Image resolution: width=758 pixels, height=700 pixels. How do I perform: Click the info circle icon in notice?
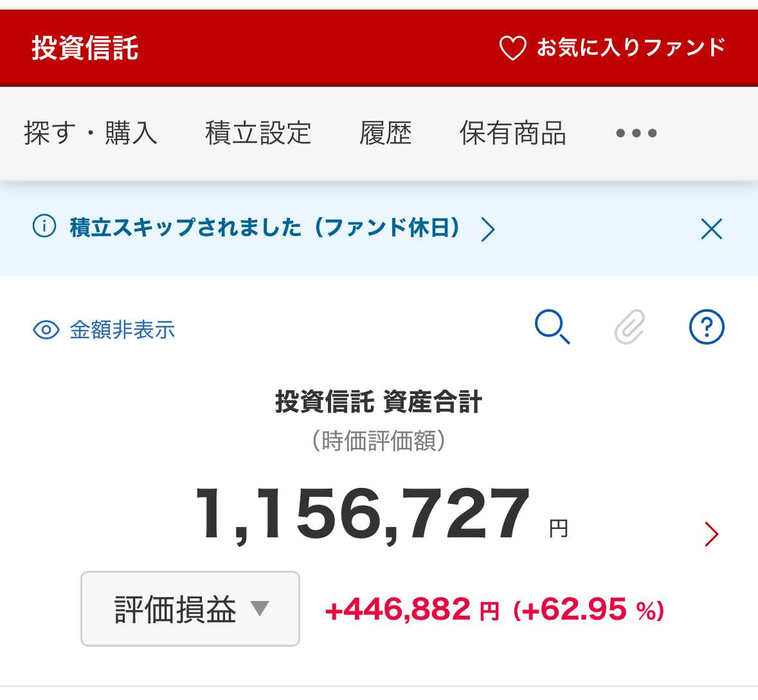(x=44, y=227)
